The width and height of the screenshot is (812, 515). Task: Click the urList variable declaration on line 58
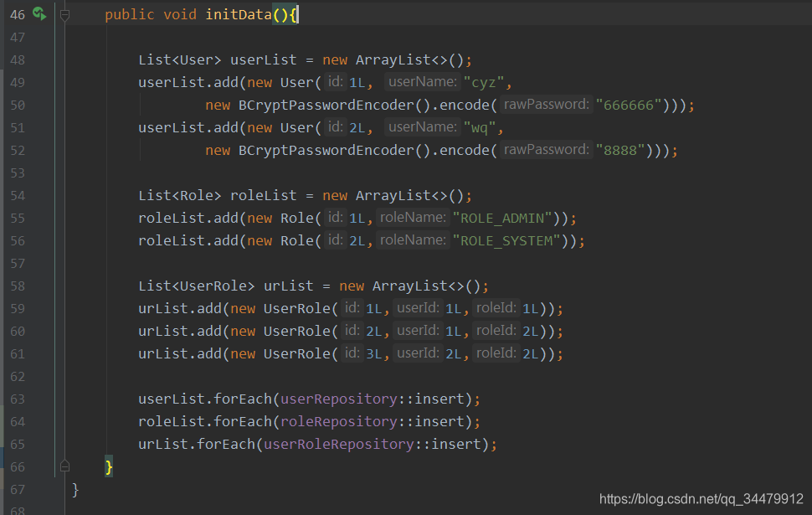click(x=289, y=286)
